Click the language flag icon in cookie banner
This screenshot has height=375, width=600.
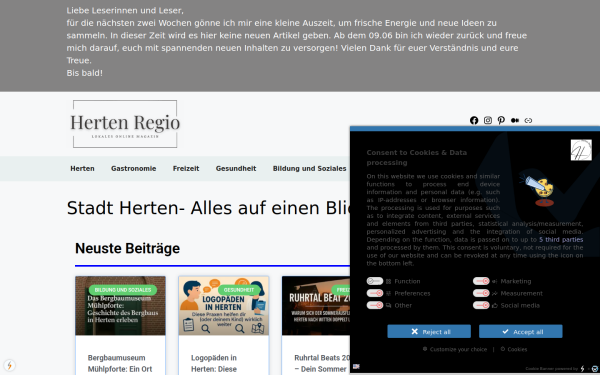click(x=356, y=366)
